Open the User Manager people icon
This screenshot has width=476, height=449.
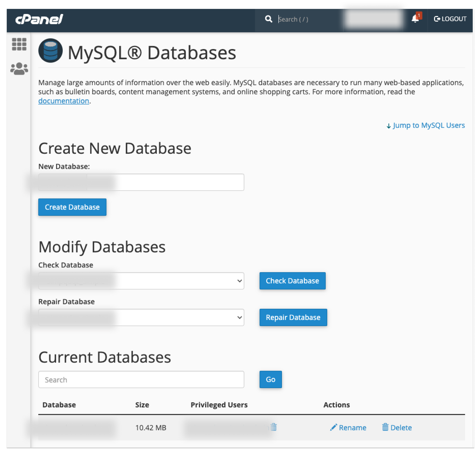click(x=19, y=69)
